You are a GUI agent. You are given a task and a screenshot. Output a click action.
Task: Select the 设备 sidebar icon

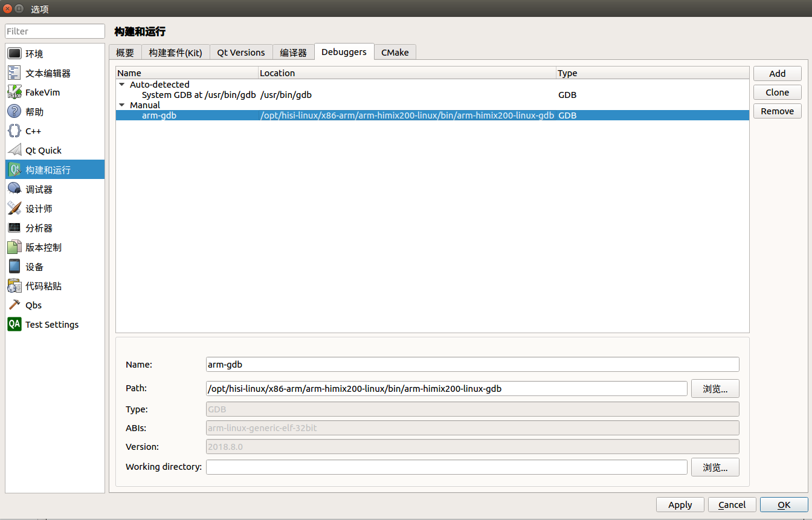click(34, 266)
